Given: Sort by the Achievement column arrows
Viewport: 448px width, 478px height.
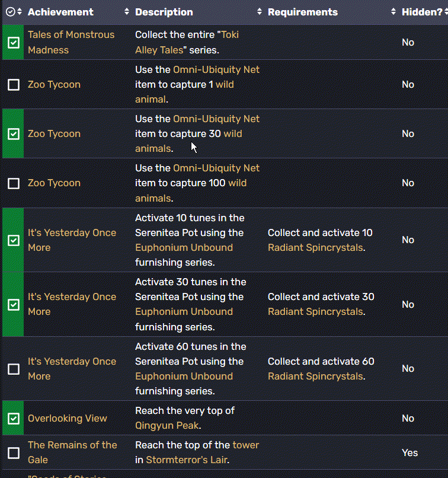Looking at the screenshot, I should pyautogui.click(x=127, y=12).
